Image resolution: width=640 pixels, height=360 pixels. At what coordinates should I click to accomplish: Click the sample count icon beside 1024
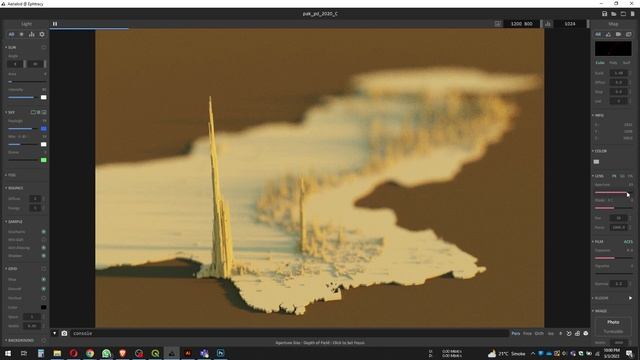[548, 24]
